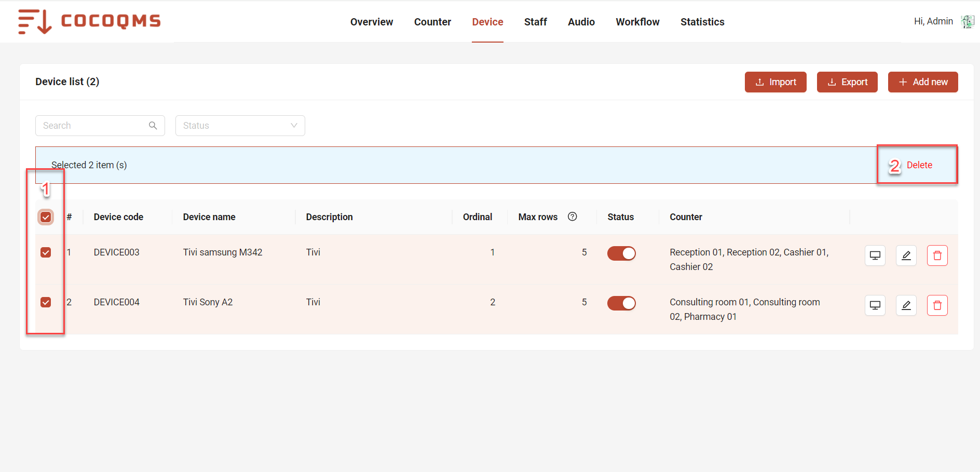Delete DEVICE004 using its trash icon
The height and width of the screenshot is (472, 980).
click(x=937, y=305)
